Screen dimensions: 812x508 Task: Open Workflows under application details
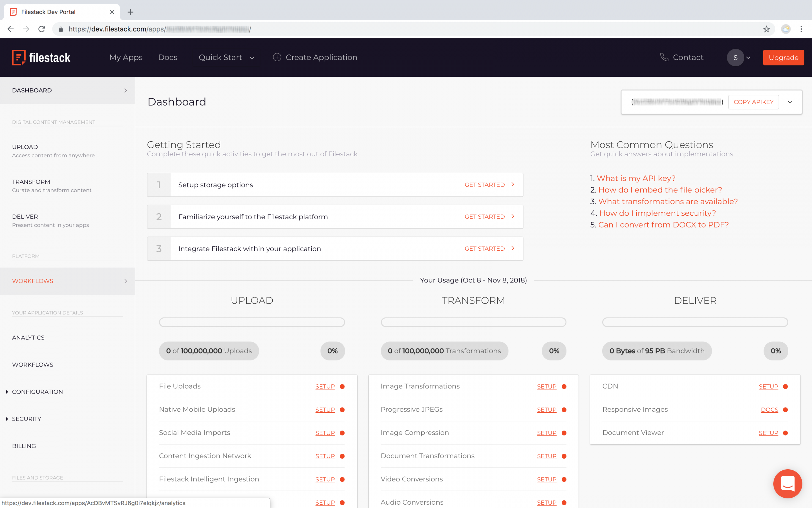(32, 365)
